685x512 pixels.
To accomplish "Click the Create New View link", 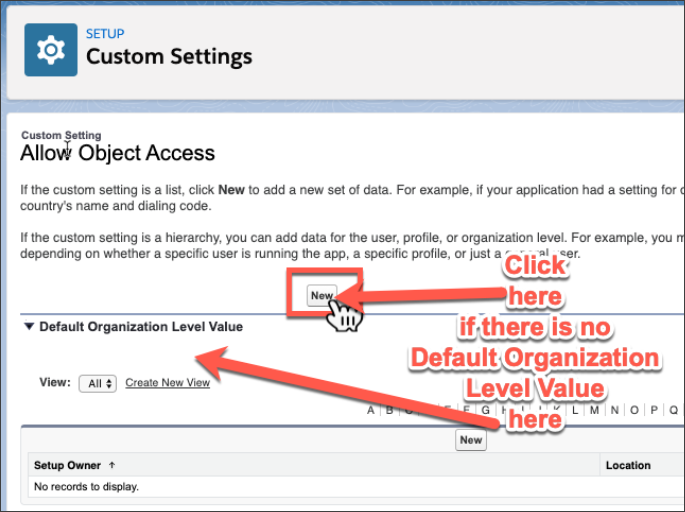I will pos(167,383).
